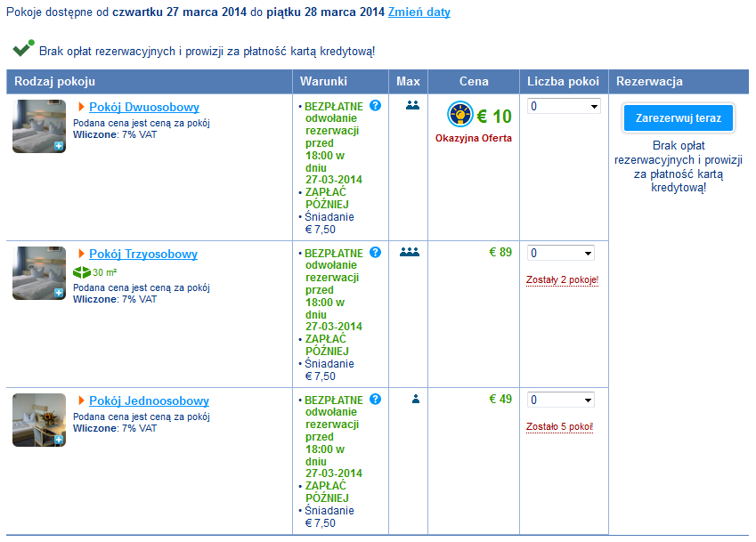
Task: Click the lightbulb bargain offer icon
Action: pos(460,114)
